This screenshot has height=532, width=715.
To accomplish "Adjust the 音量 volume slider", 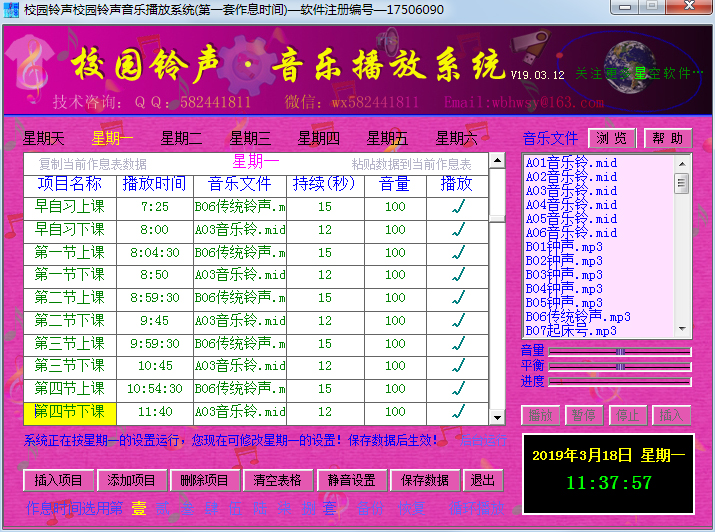I will pyautogui.click(x=620, y=352).
